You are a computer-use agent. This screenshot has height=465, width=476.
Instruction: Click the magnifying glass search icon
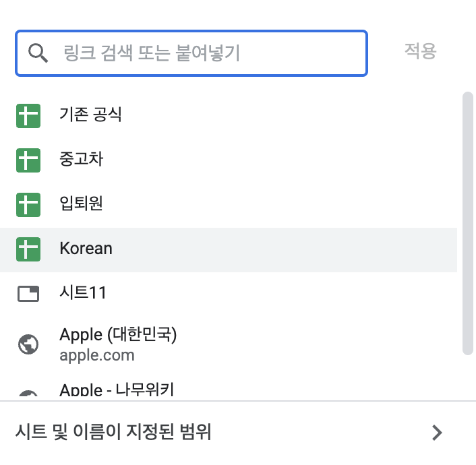(38, 53)
